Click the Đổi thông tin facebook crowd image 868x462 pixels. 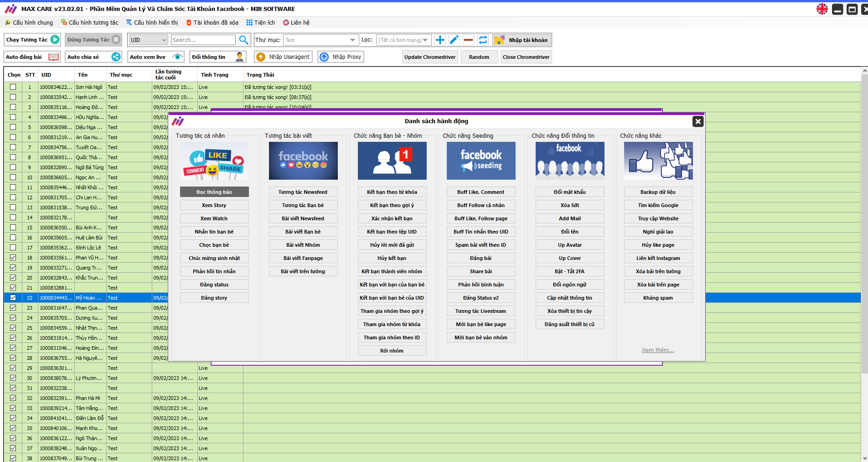point(570,161)
